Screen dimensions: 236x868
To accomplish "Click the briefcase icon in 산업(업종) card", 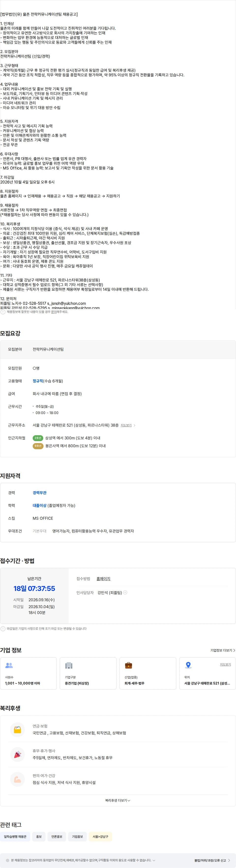I will (x=129, y=665).
